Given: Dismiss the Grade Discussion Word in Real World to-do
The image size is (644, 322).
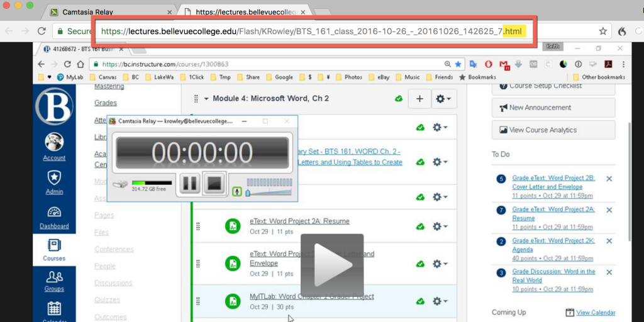Looking at the screenshot, I should 609,272.
